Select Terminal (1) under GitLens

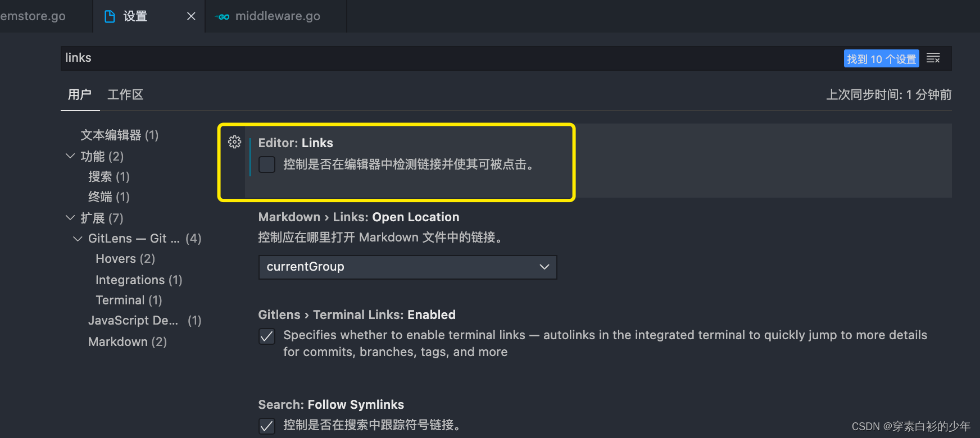(x=129, y=300)
